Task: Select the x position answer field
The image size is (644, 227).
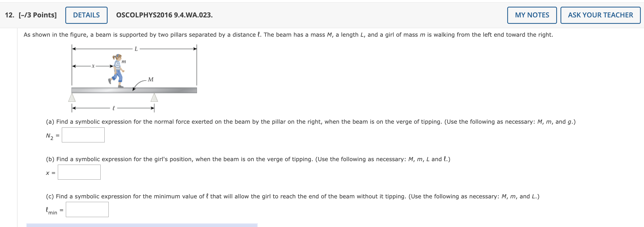Action: tap(79, 172)
